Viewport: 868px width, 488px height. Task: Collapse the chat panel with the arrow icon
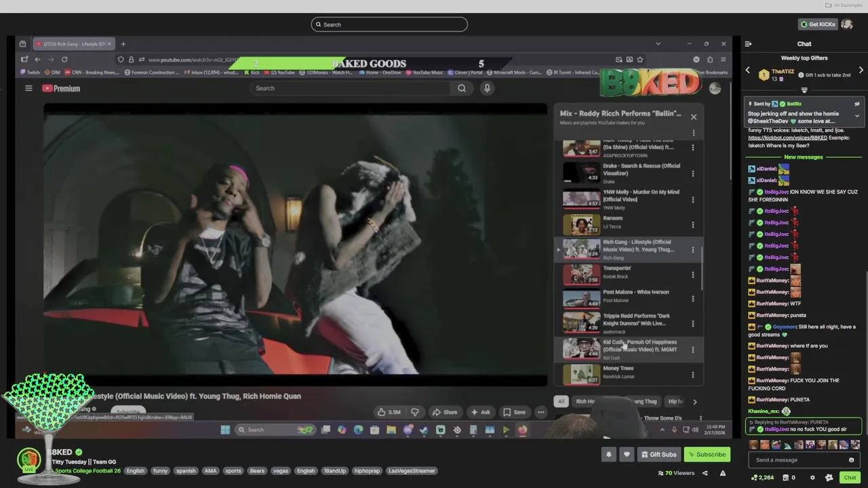[x=748, y=44]
